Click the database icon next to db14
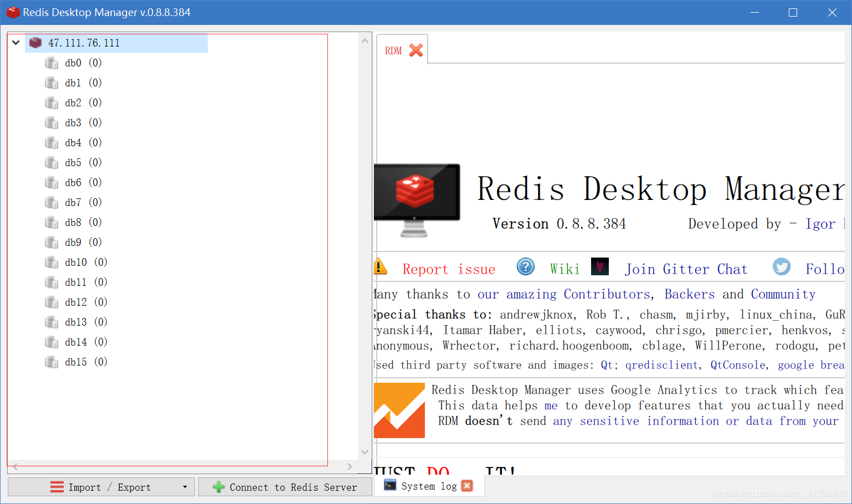 (x=52, y=342)
